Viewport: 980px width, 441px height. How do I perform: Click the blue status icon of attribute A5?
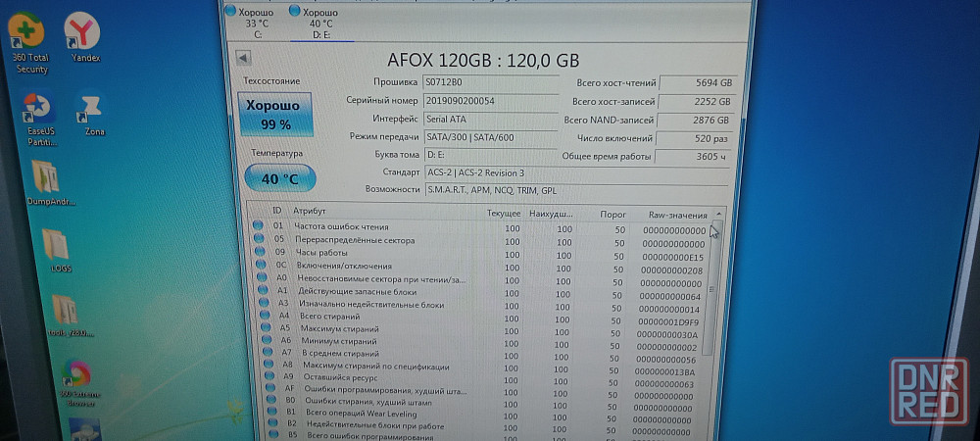pyautogui.click(x=266, y=327)
